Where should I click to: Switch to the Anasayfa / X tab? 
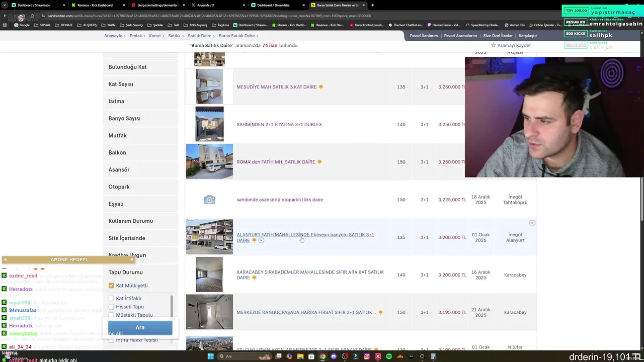pos(218,5)
